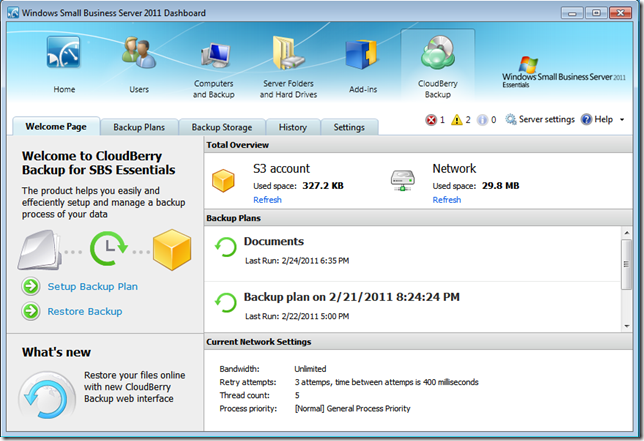Click the Setup Backup Plan link
Viewport: 644px width, 441px height.
coord(92,287)
